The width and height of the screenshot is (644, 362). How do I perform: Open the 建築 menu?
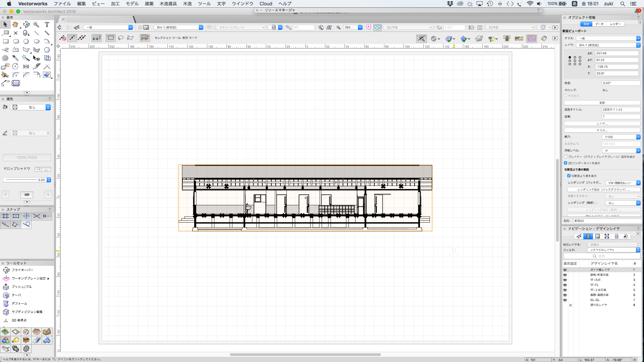click(149, 4)
